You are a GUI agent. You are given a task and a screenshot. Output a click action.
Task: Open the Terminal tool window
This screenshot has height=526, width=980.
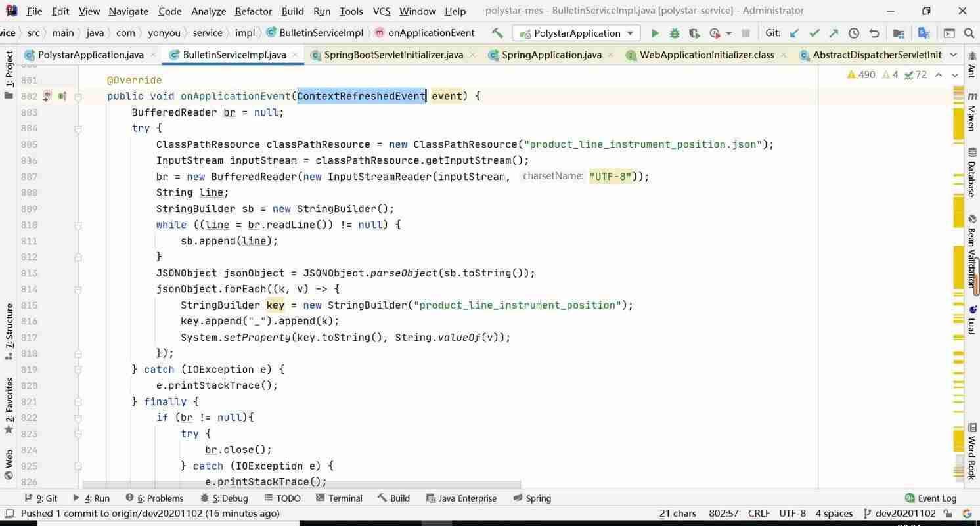tap(339, 498)
